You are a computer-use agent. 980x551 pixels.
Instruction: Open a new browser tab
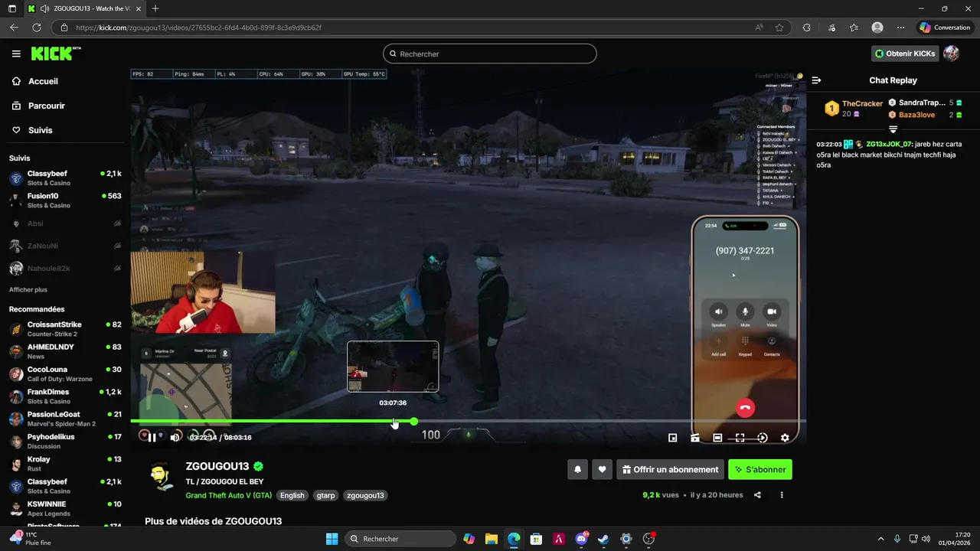(x=155, y=8)
